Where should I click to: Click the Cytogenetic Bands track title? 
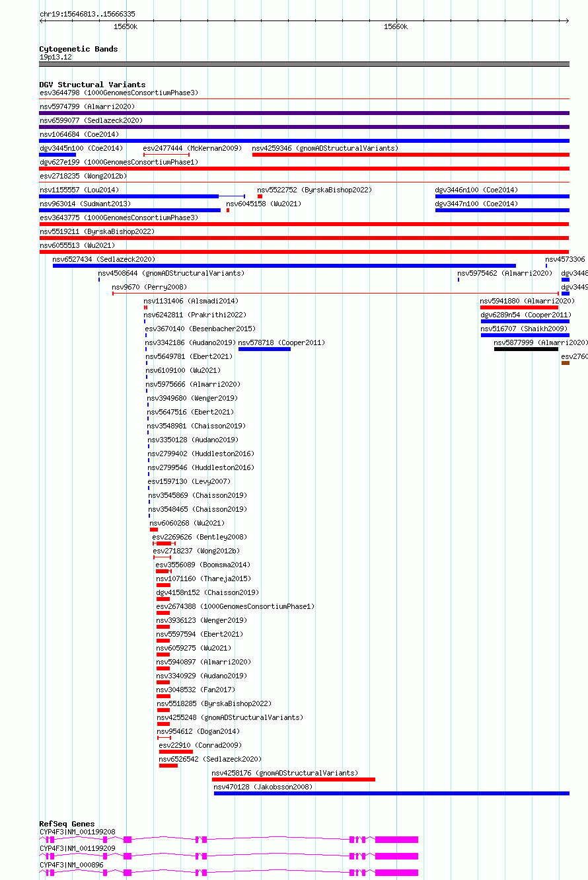[78, 49]
